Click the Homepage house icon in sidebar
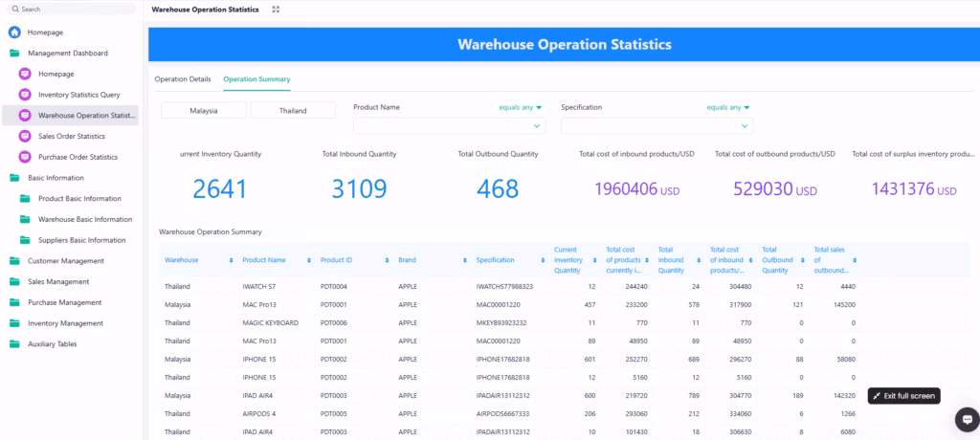 click(x=14, y=33)
